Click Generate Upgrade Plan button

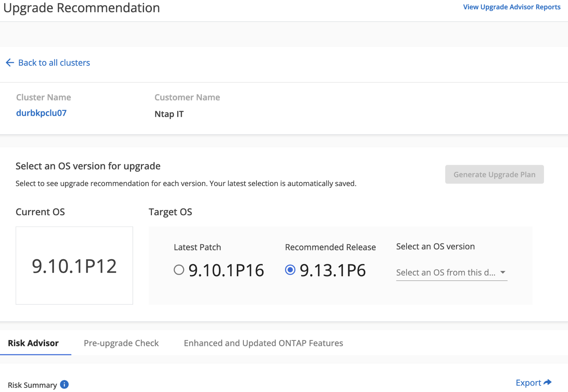click(x=495, y=174)
